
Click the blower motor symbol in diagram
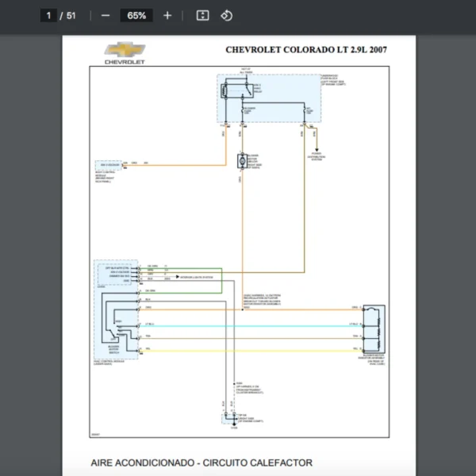tap(241, 161)
